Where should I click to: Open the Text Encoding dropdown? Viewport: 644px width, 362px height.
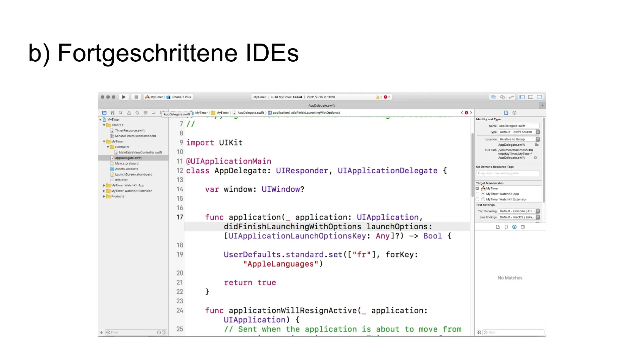(x=519, y=212)
